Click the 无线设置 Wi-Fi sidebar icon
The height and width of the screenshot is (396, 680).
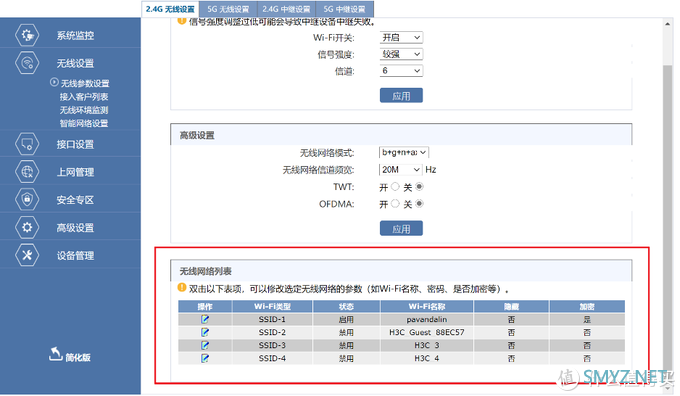[x=27, y=63]
